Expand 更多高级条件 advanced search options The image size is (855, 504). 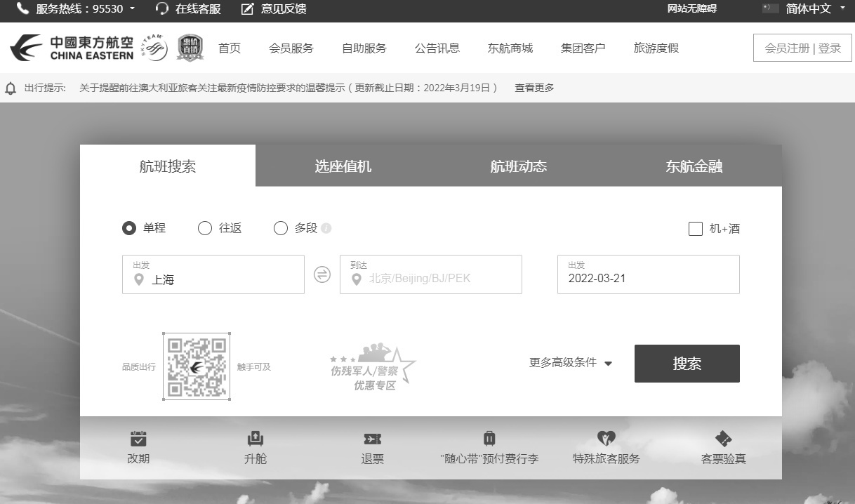point(570,364)
